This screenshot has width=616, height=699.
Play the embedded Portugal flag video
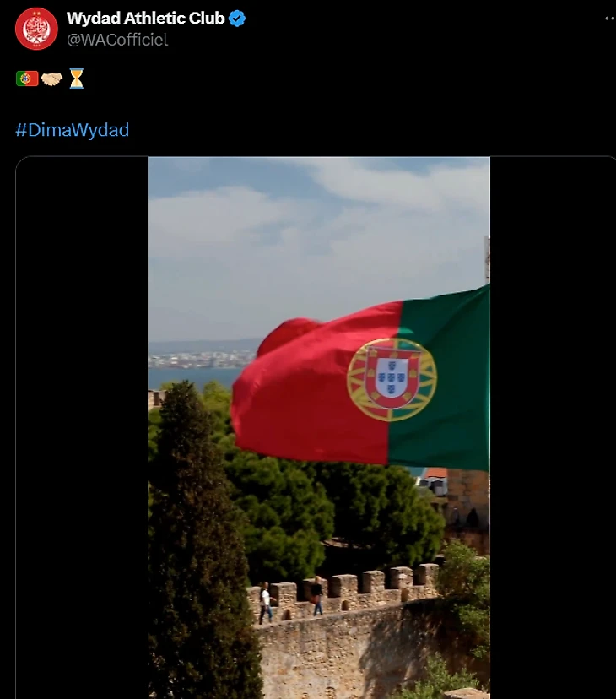pyautogui.click(x=319, y=427)
